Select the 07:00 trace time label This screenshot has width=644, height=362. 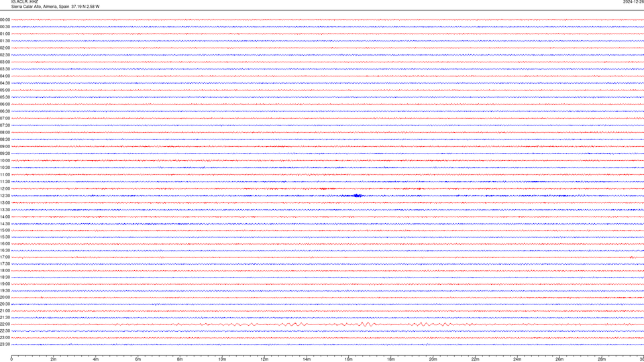5,118
